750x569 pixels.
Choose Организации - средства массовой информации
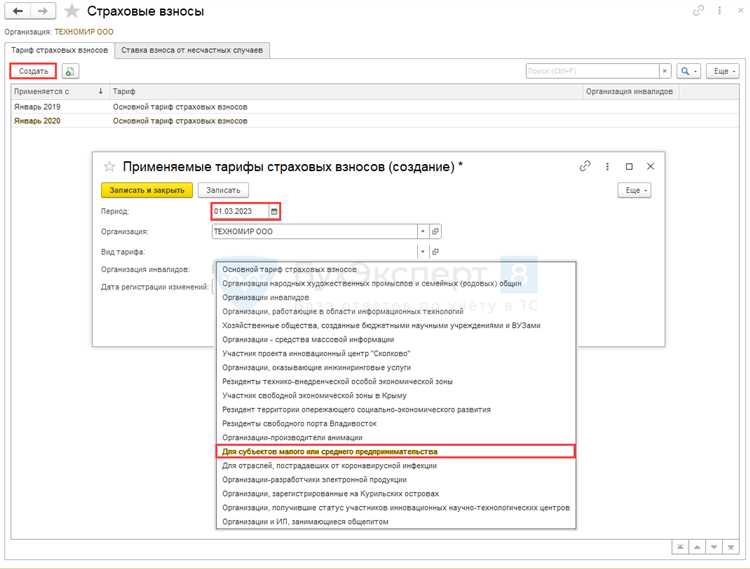[396, 339]
